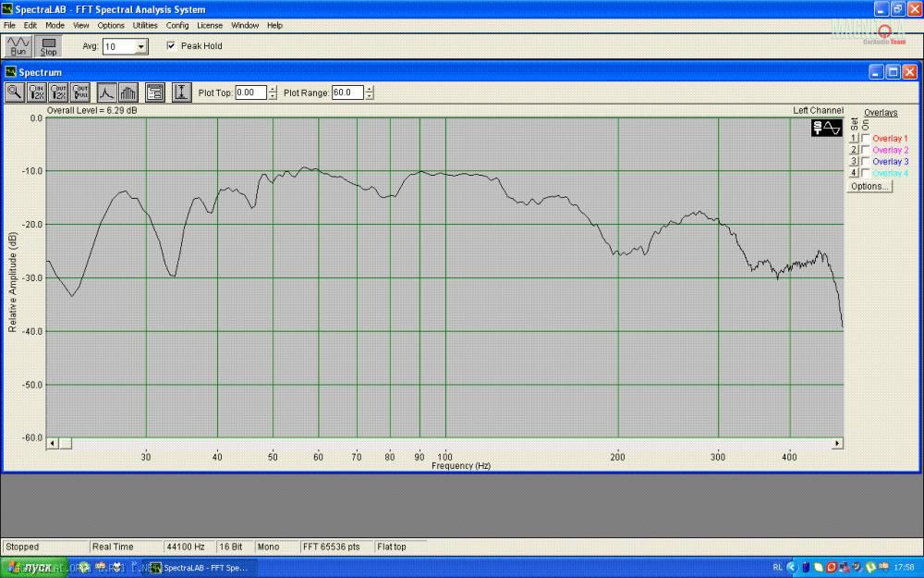The height and width of the screenshot is (578, 924).
Task: Click right arrow of frequency scrollbar
Action: tap(837, 444)
